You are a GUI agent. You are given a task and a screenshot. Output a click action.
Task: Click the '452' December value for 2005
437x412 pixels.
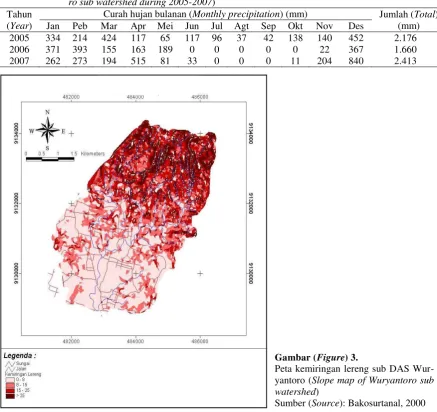tap(356, 38)
